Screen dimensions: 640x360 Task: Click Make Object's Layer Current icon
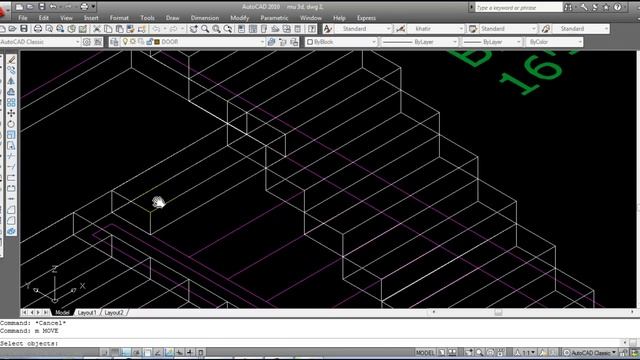(271, 42)
